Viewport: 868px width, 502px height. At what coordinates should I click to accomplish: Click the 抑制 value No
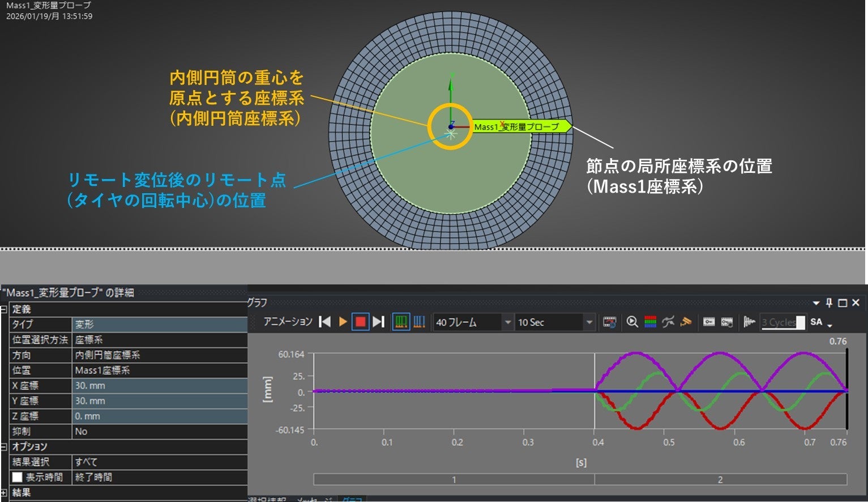[160, 431]
